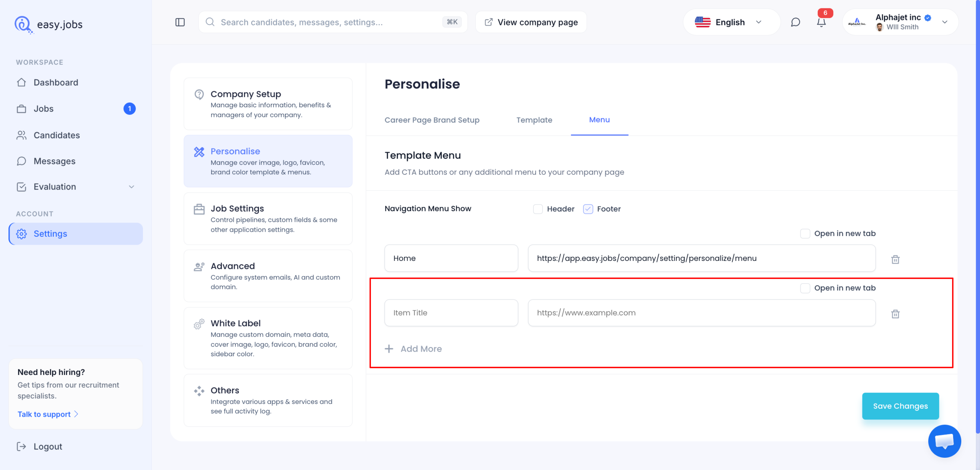Click the Logout arrow icon
980x470 pixels.
[21, 446]
